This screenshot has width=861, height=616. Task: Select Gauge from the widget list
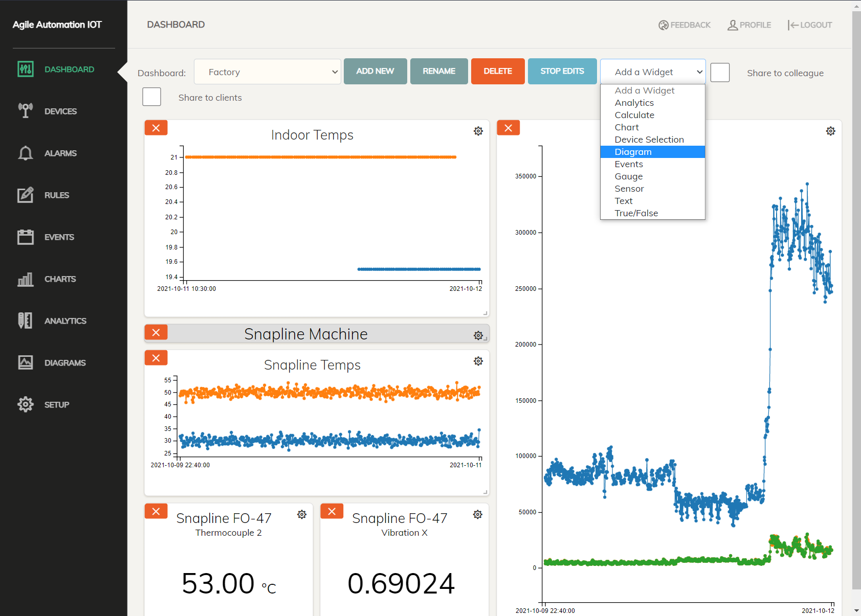[x=629, y=176]
